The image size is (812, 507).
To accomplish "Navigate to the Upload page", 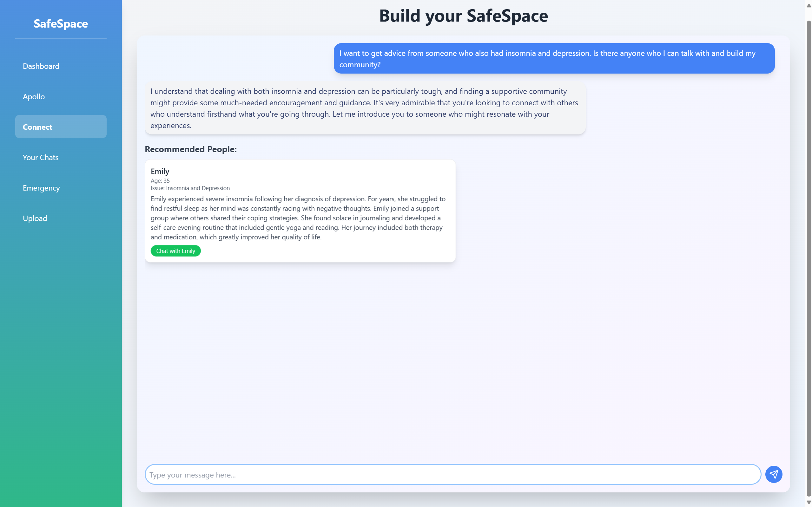I will 35,218.
